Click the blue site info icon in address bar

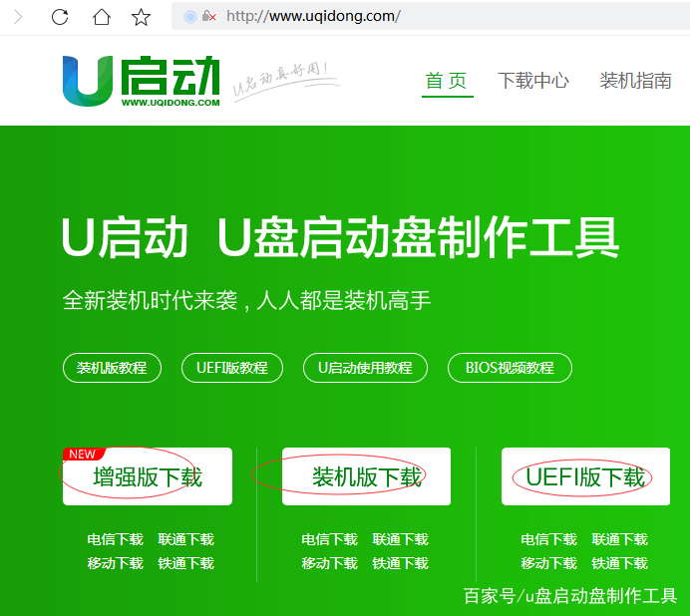coord(190,17)
